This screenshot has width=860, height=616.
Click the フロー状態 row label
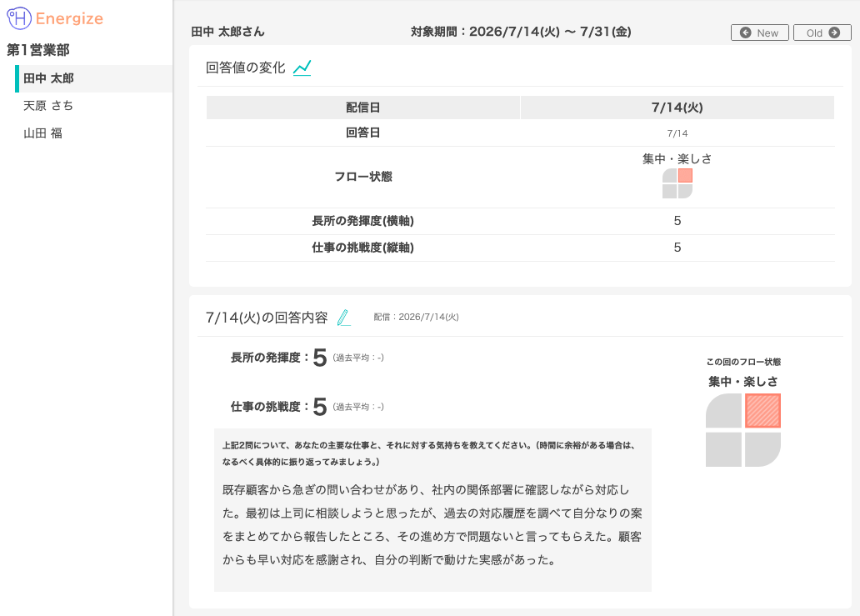click(363, 177)
